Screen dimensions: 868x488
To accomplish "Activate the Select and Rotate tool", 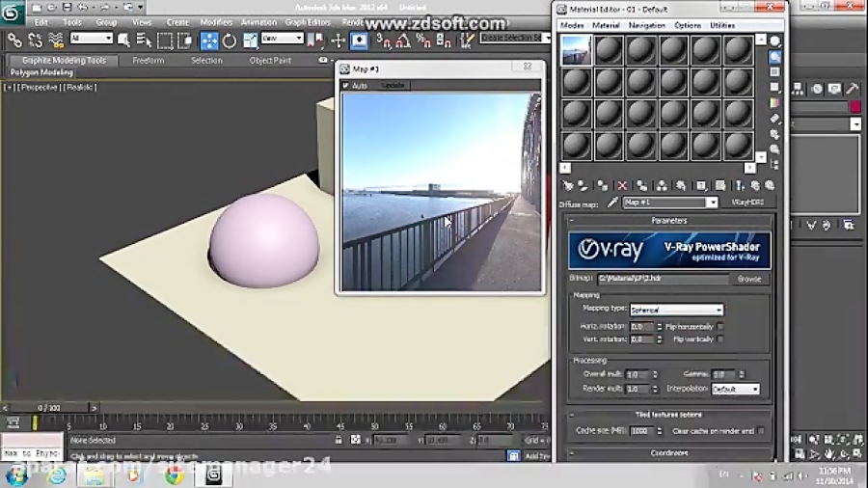I will (x=230, y=41).
